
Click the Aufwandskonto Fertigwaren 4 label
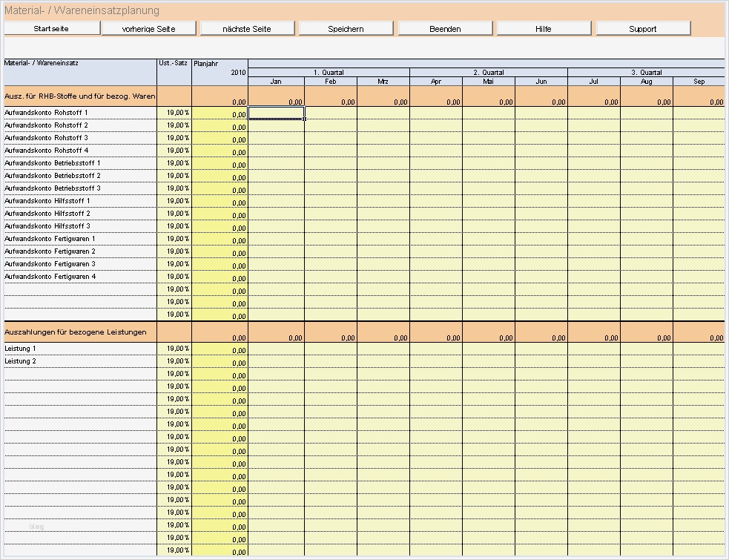(x=50, y=276)
